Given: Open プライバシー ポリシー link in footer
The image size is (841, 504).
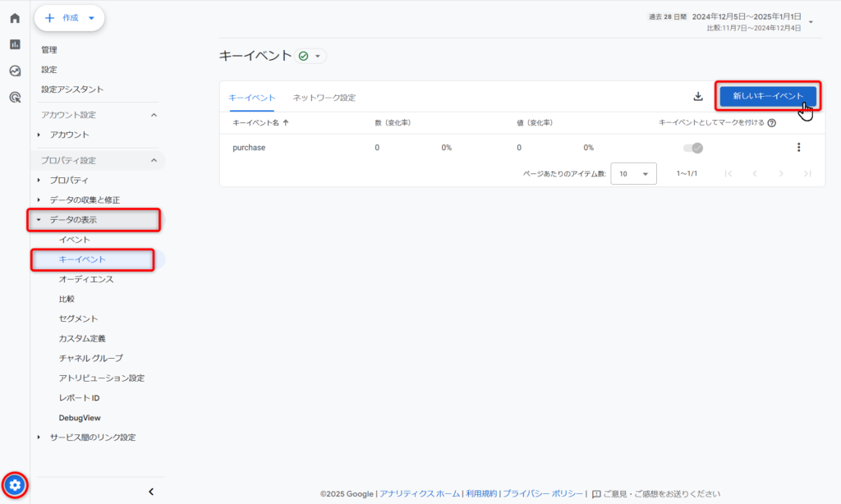Looking at the screenshot, I should click(543, 494).
